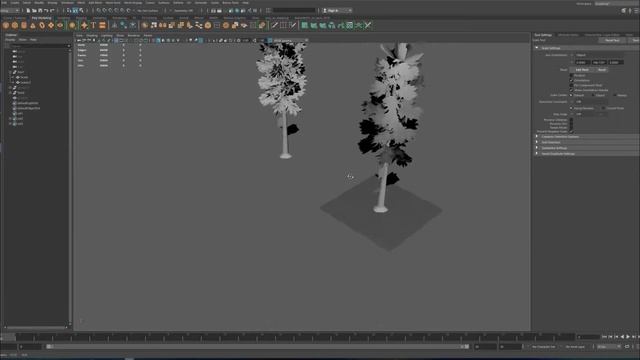Viewport: 640px width, 360px height.
Task: Open the viewport Shading menu
Action: click(92, 36)
